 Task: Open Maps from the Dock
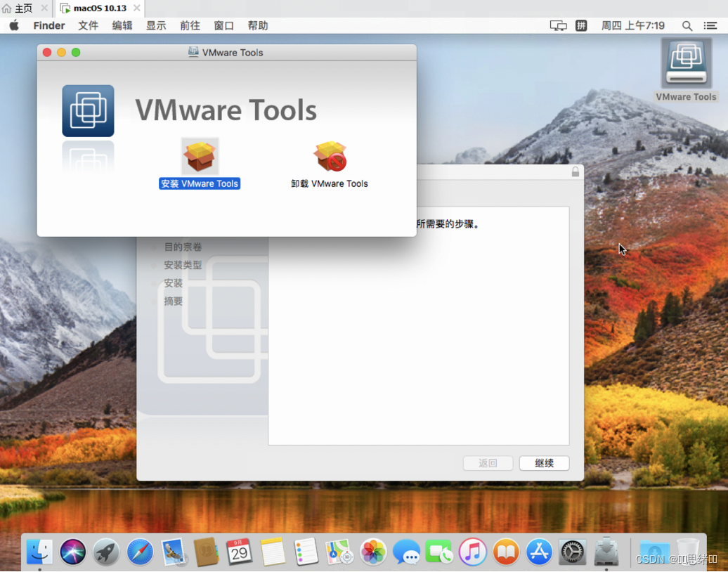tap(339, 552)
